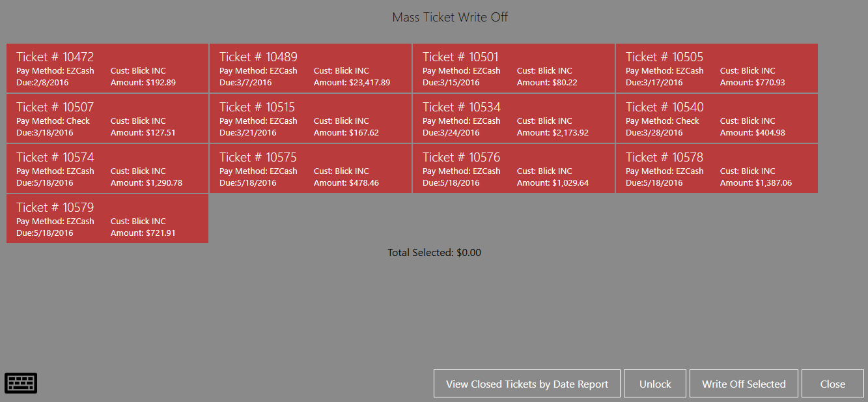The height and width of the screenshot is (402, 868).
Task: Close the Mass Ticket Write Off screen
Action: point(833,384)
